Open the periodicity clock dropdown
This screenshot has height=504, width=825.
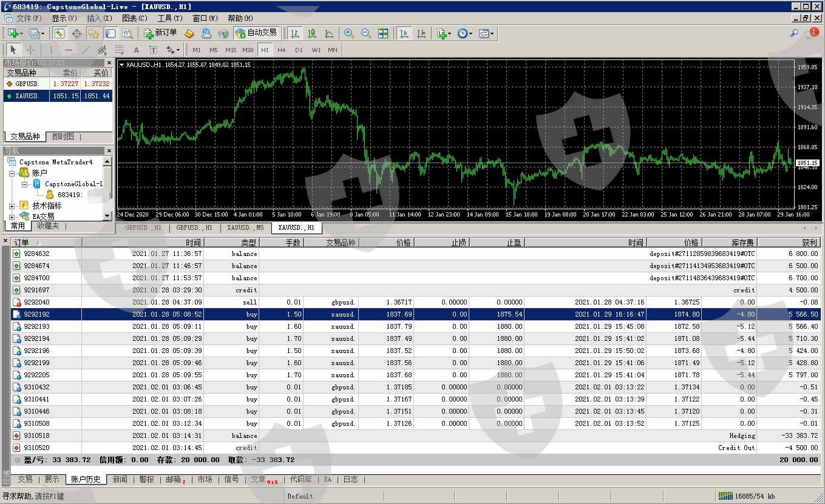click(x=465, y=33)
